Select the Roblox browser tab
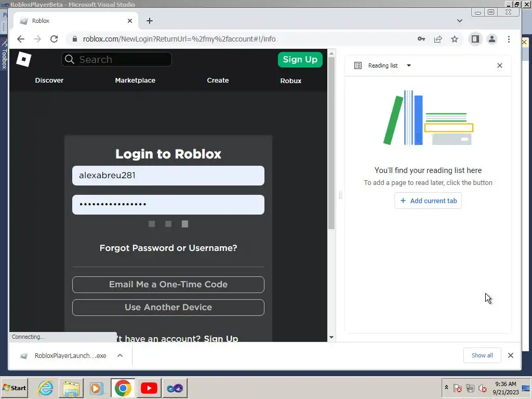This screenshot has height=399, width=532. tap(76, 21)
